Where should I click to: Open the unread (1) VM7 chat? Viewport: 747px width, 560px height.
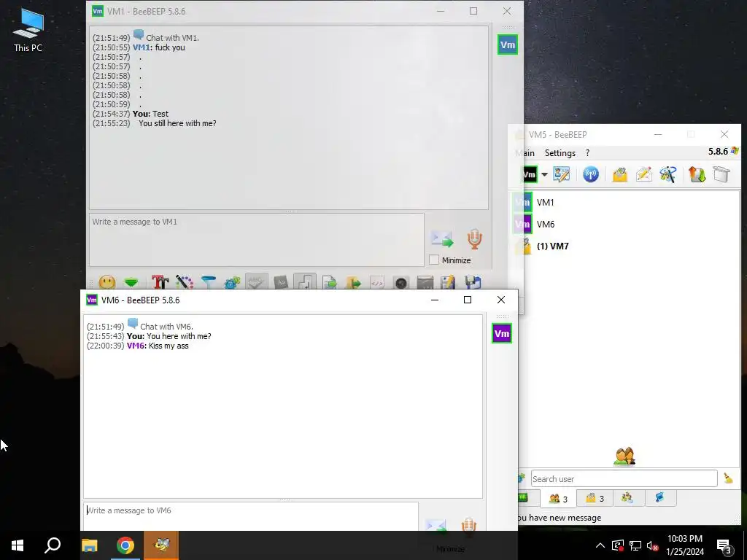pyautogui.click(x=626, y=246)
